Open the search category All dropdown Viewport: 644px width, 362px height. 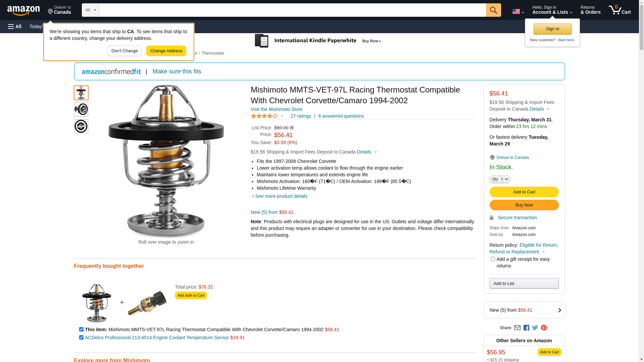tap(91, 10)
